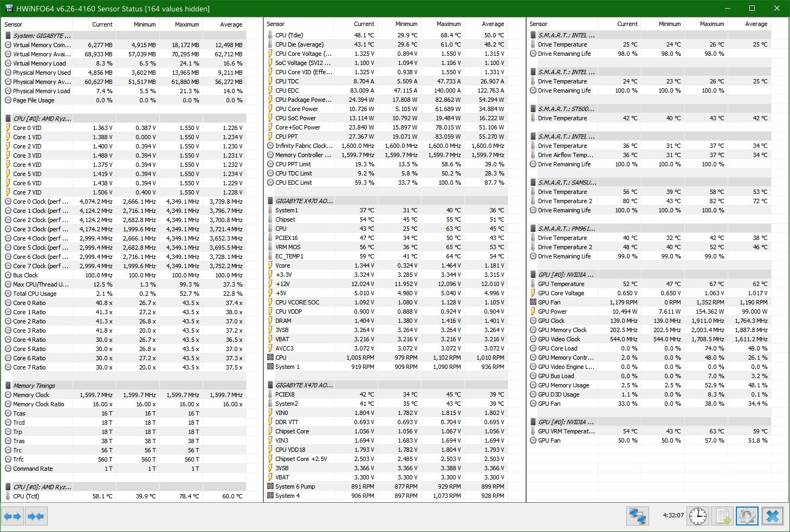Select the EC_TEMP1 row

coord(386,256)
